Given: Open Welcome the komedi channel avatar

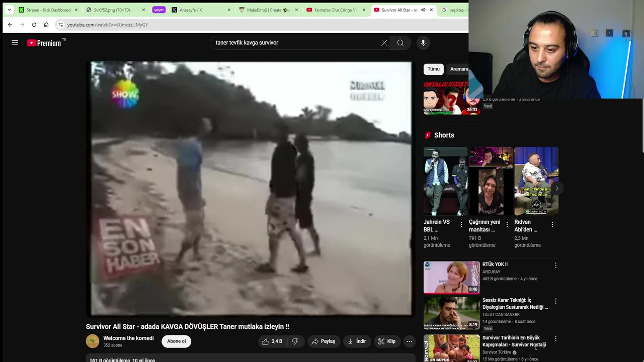Looking at the screenshot, I should [93, 341].
